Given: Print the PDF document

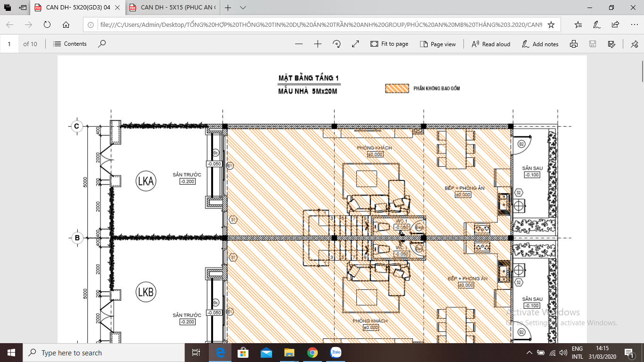Looking at the screenshot, I should (x=574, y=44).
